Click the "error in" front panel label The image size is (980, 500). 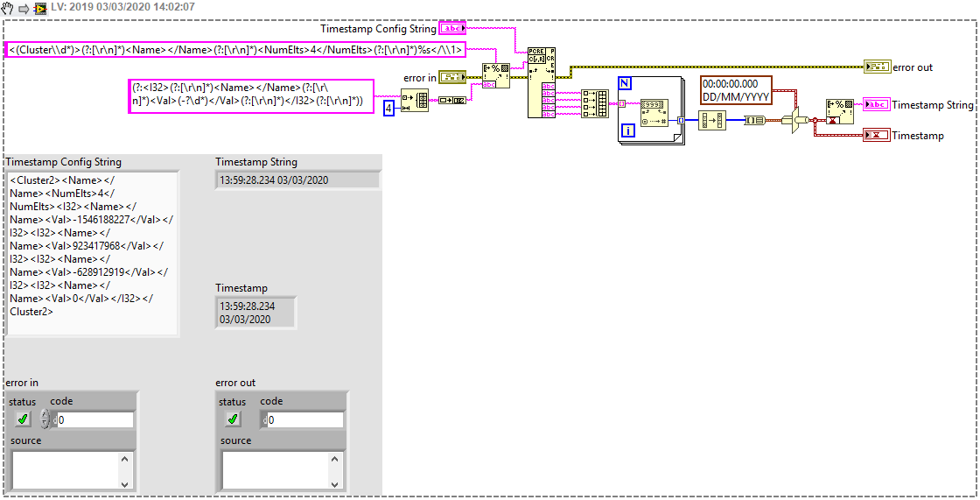tap(22, 383)
